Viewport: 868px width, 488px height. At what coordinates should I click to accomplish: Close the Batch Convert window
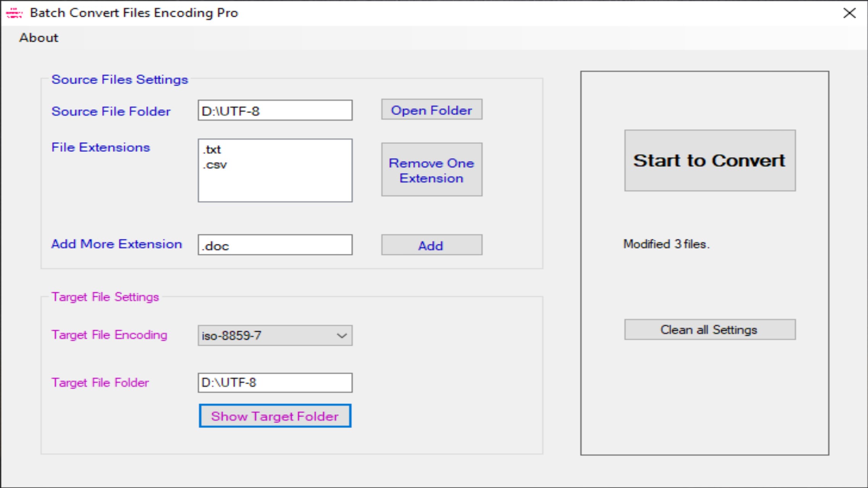(849, 13)
